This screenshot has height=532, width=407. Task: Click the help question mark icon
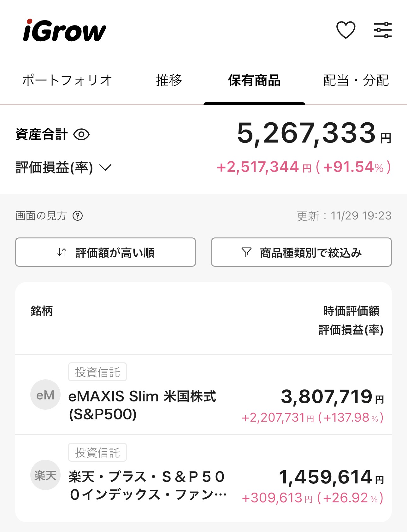78,216
